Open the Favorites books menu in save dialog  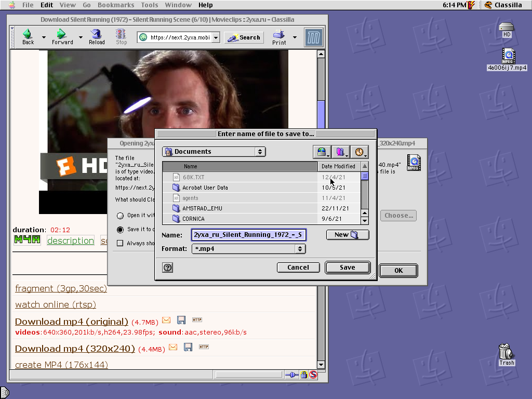[341, 152]
